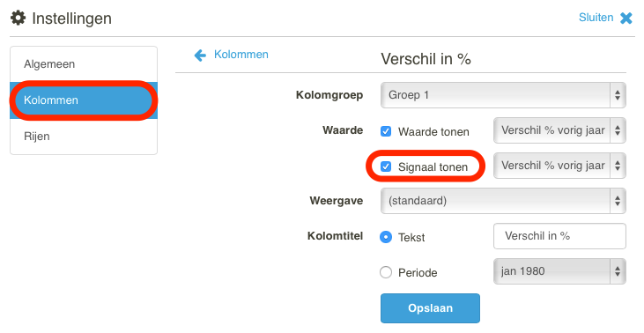The height and width of the screenshot is (333, 644).
Task: Click the blue X close icon
Action: (625, 18)
